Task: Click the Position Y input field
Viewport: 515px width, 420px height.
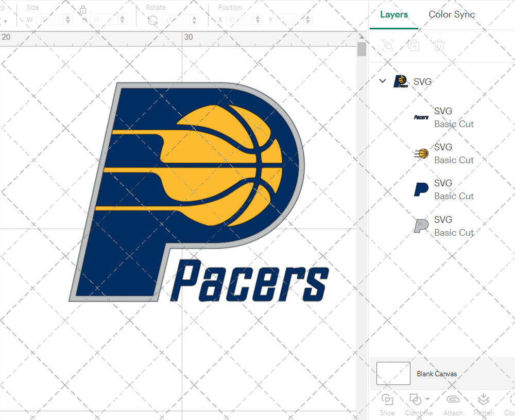Action: 290,20
